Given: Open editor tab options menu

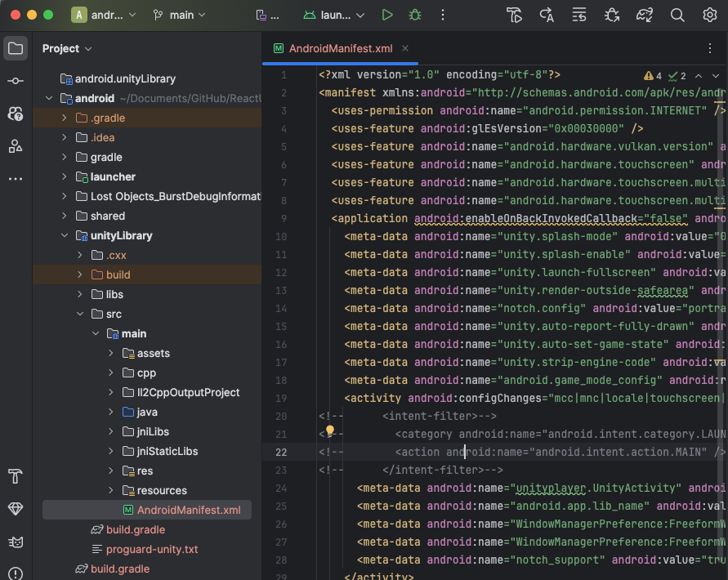Looking at the screenshot, I should click(x=709, y=48).
